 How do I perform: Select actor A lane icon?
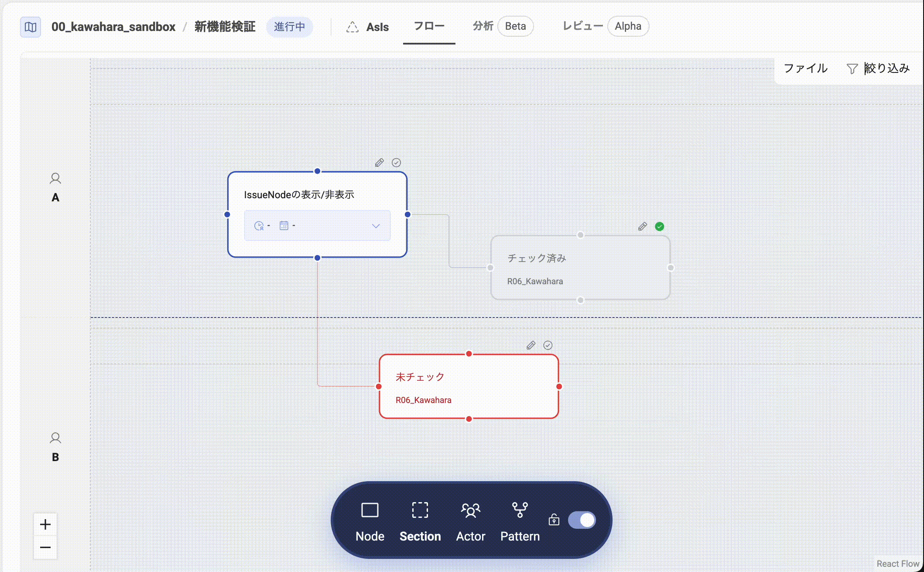tap(55, 179)
